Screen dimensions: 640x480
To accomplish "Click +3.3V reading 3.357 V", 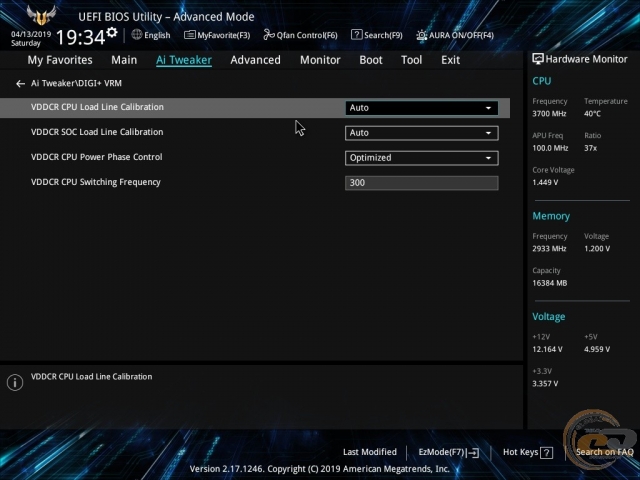I will point(545,384).
